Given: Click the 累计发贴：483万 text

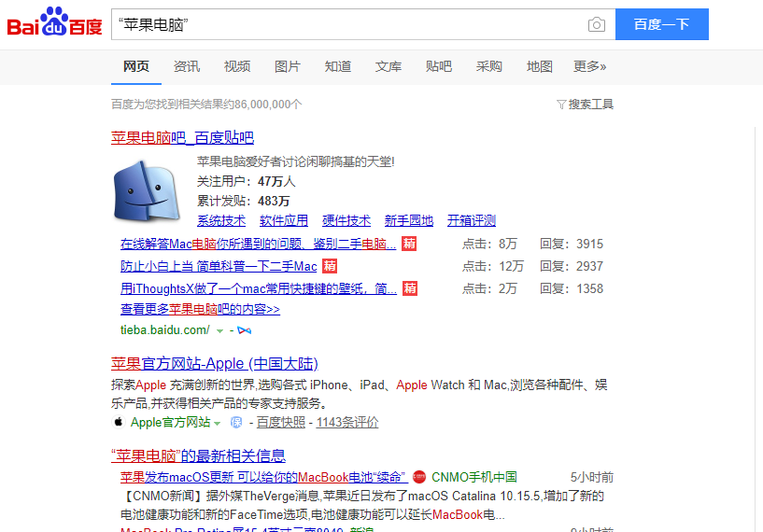Looking at the screenshot, I should pos(244,201).
